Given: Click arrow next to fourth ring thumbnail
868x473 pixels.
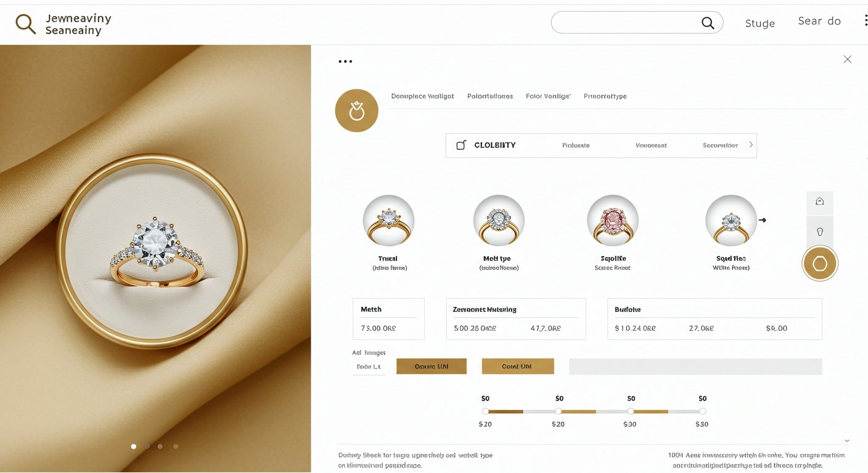Looking at the screenshot, I should click(x=763, y=220).
